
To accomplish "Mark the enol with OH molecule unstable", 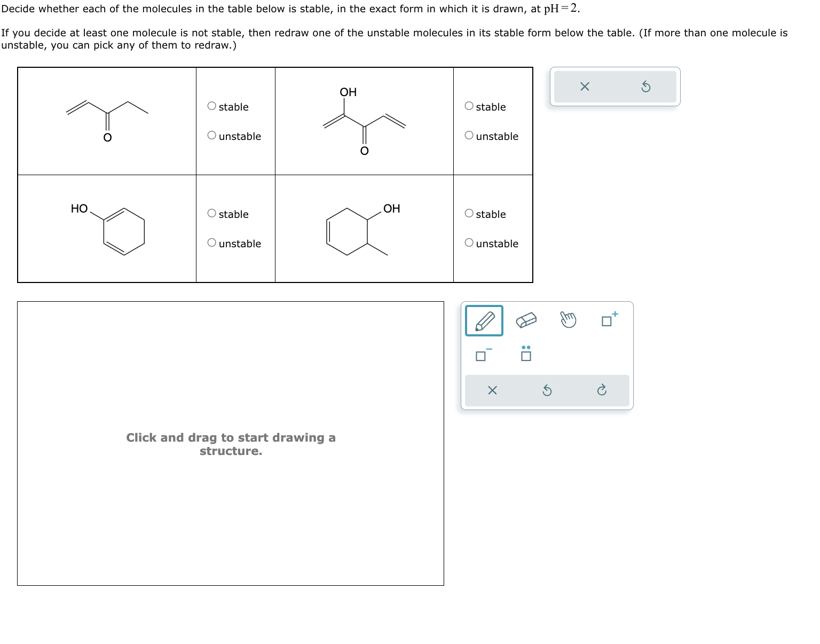I will 468,136.
